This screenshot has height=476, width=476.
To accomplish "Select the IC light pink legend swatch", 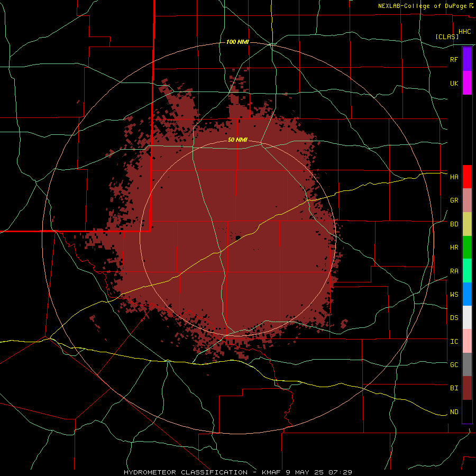I will click(467, 341).
